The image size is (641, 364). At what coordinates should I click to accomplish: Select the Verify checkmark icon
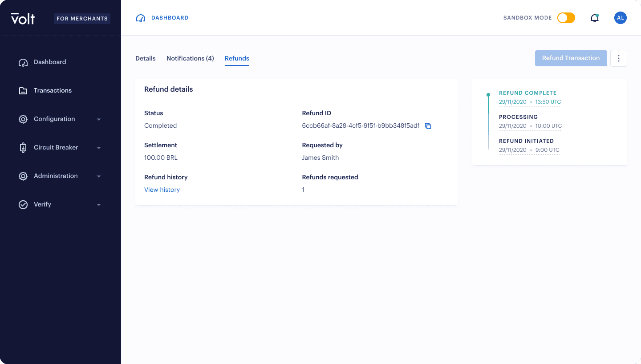pos(23,204)
